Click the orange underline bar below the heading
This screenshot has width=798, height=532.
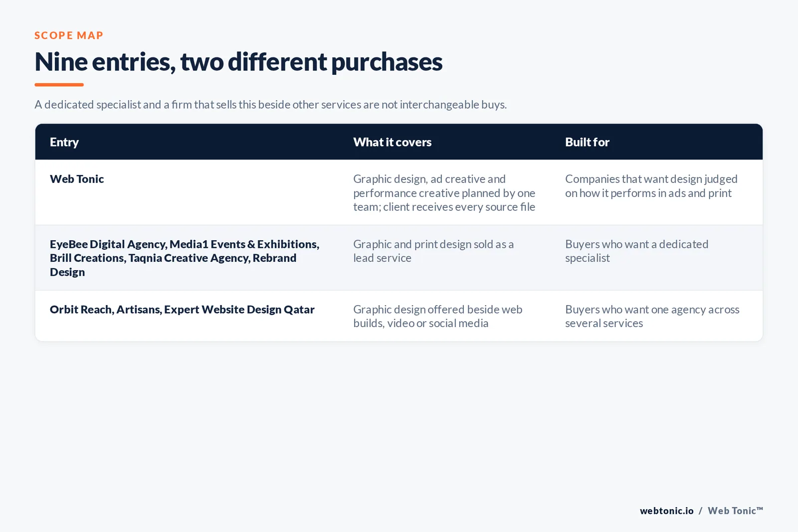pos(59,85)
